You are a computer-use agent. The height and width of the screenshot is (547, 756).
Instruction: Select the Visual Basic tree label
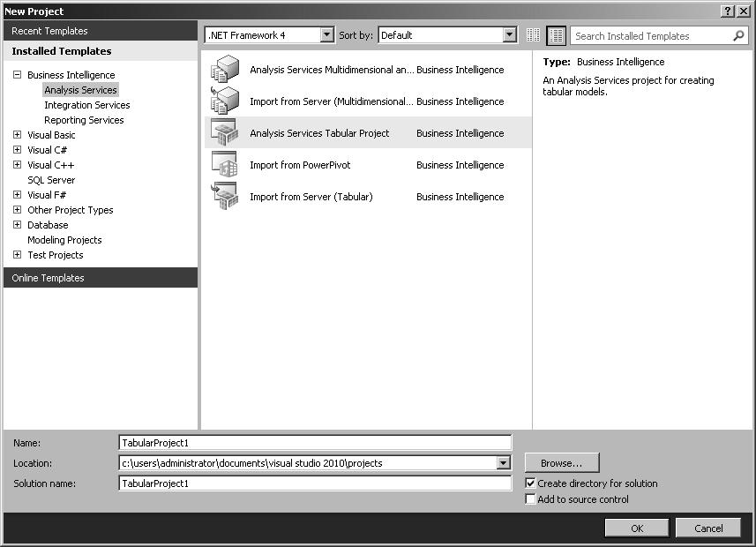click(x=51, y=135)
